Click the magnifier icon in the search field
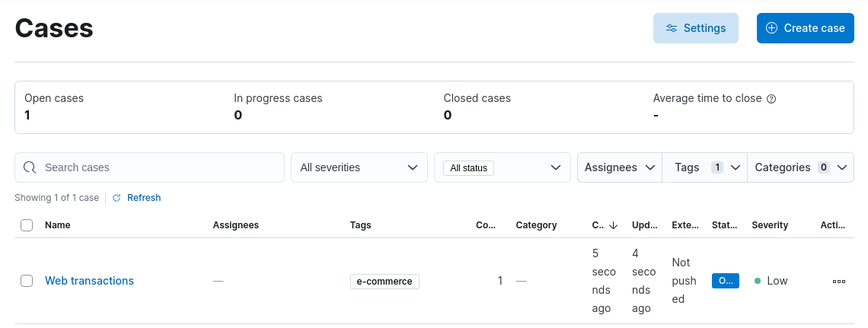 coord(30,167)
